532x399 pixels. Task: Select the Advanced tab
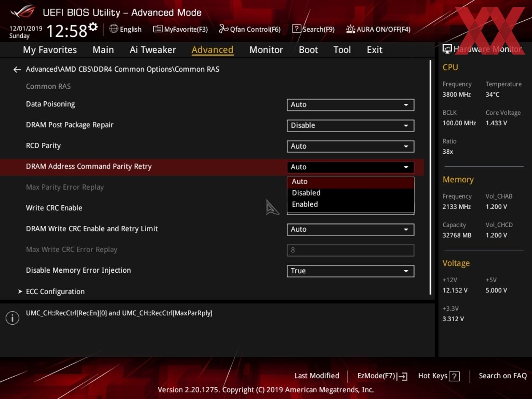[x=212, y=50]
